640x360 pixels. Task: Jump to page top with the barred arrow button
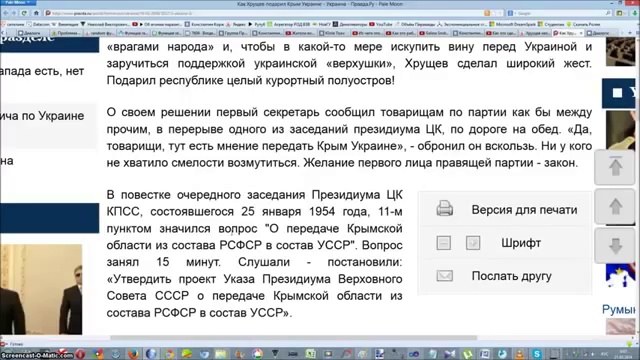pyautogui.click(x=616, y=167)
